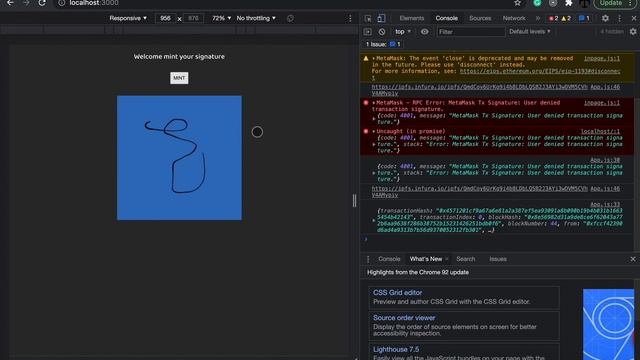The width and height of the screenshot is (640, 360).
Task: Open the Network tab
Action: pyautogui.click(x=514, y=18)
